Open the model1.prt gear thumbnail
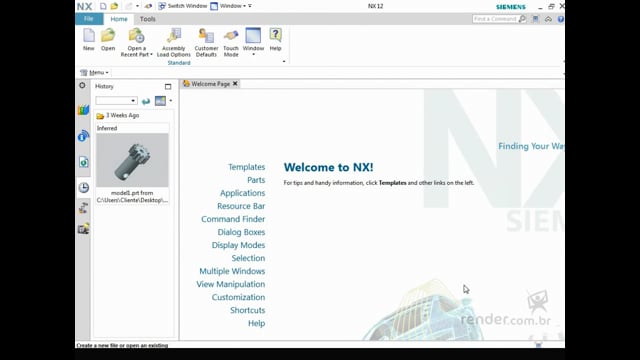Viewport: 640px width, 360px height. (x=132, y=160)
